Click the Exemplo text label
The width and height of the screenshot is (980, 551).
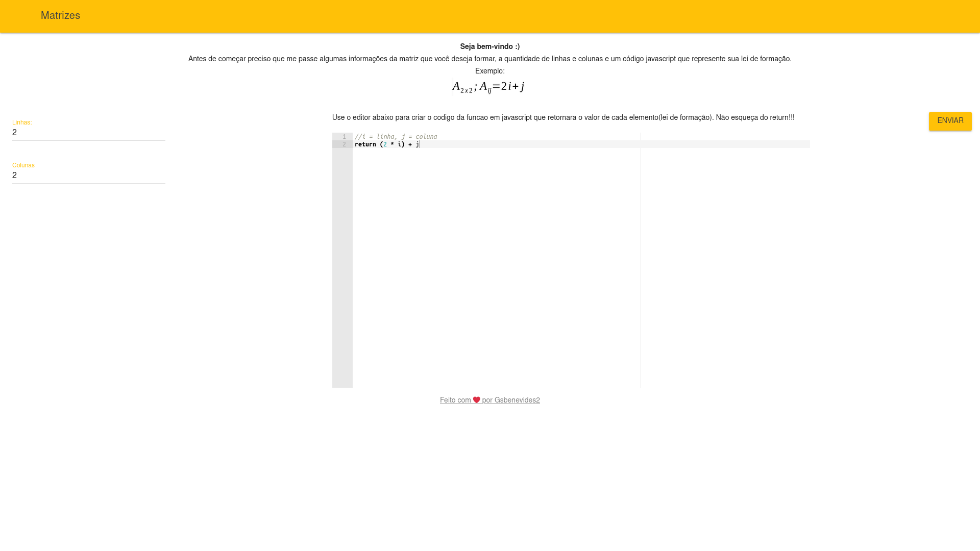tap(489, 71)
